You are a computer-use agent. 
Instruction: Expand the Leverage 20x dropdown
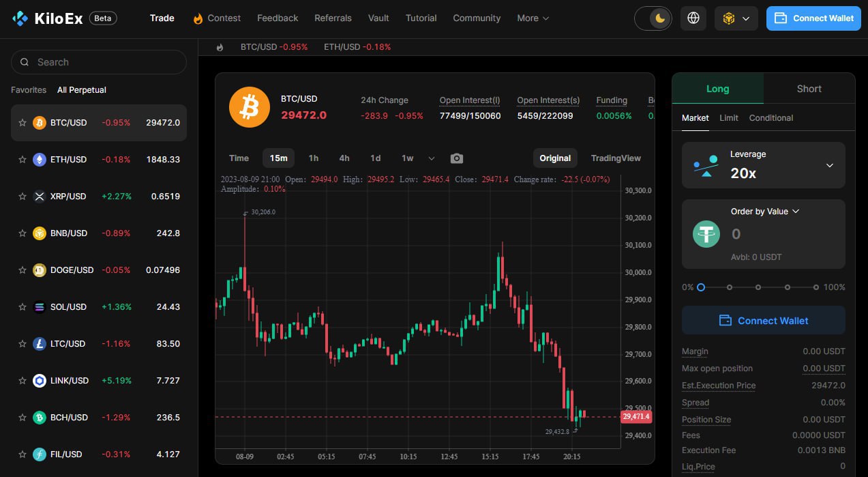tap(829, 165)
